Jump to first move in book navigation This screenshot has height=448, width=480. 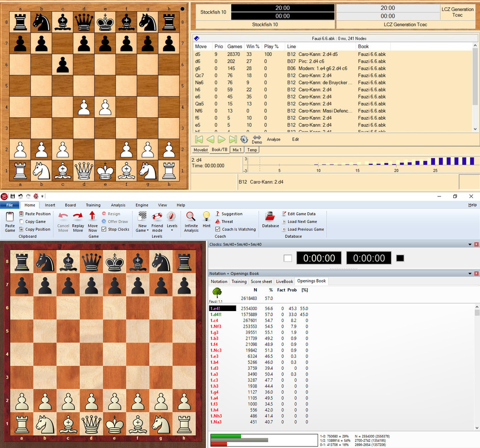tap(199, 139)
